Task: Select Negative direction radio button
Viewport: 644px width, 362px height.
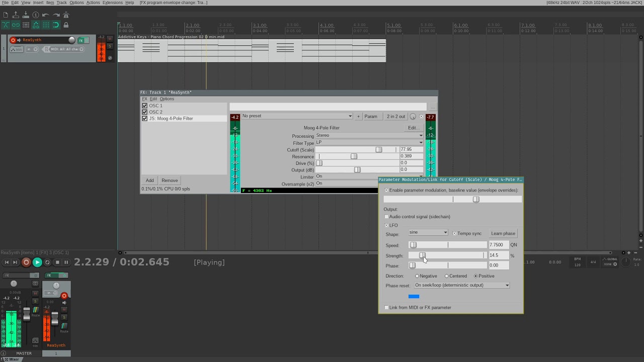Action: 417,276
